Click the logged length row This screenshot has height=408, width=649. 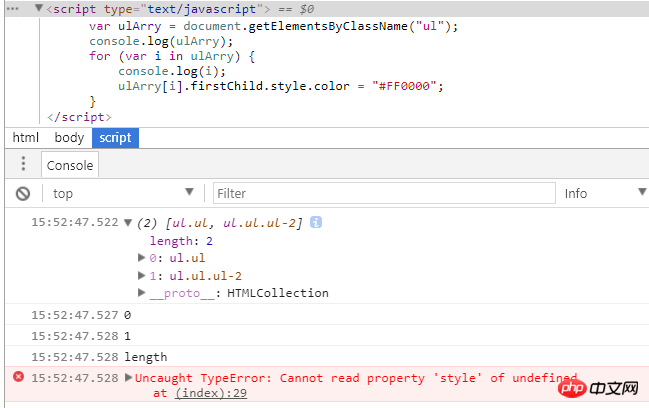point(327,356)
